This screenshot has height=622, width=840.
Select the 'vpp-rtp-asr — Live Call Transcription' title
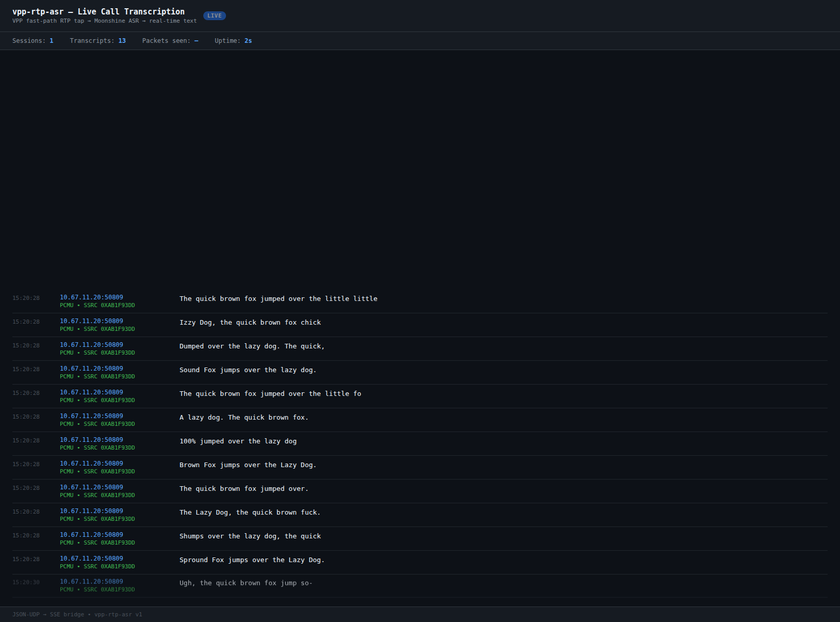[99, 11]
